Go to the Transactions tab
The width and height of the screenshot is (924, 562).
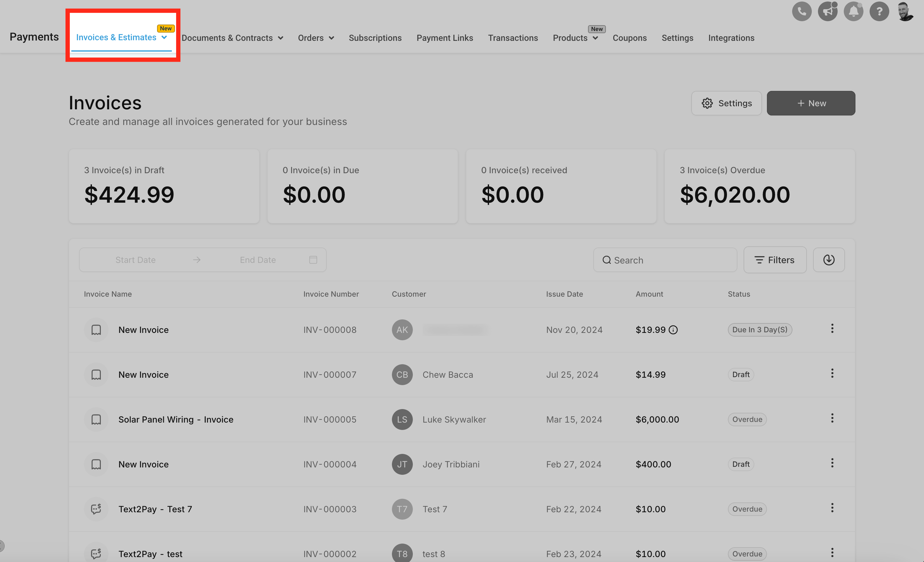[513, 38]
